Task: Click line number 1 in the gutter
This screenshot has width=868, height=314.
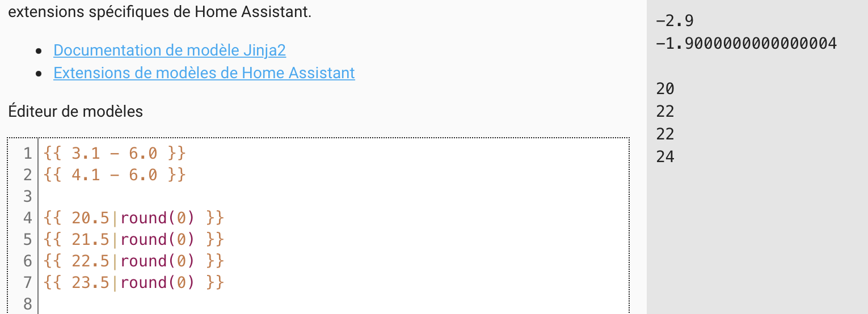Action: click(27, 154)
